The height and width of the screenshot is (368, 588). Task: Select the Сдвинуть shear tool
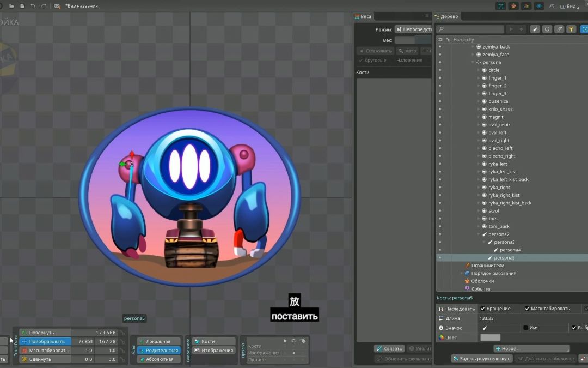tap(45, 359)
